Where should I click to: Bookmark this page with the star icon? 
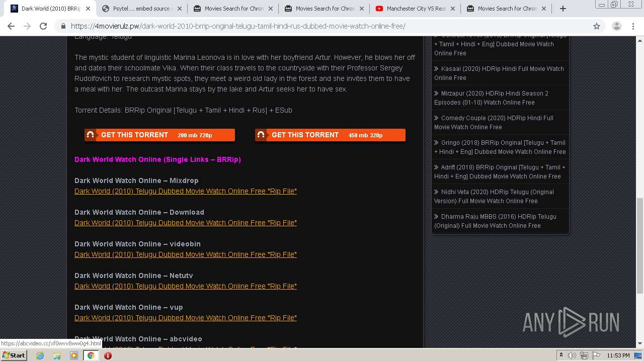pyautogui.click(x=597, y=26)
